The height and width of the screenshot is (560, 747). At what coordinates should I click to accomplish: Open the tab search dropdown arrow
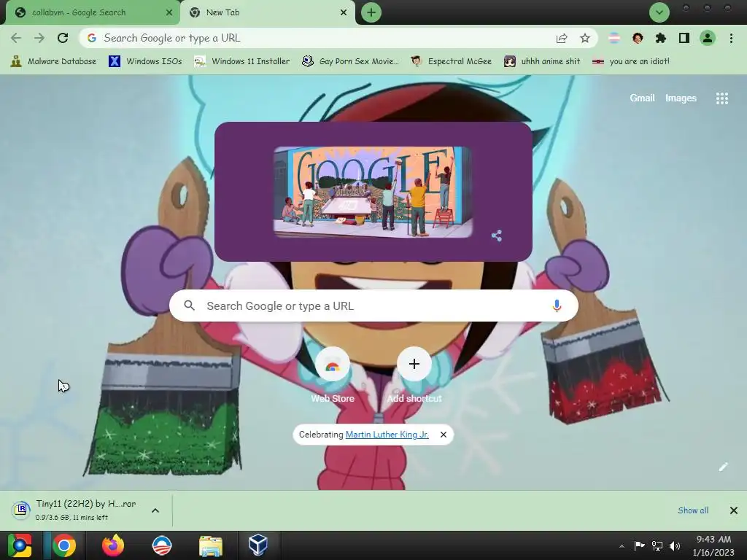click(x=659, y=12)
